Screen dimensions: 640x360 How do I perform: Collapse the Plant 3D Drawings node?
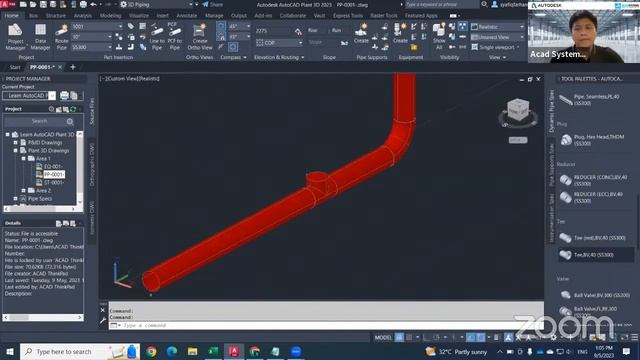(x=16, y=151)
